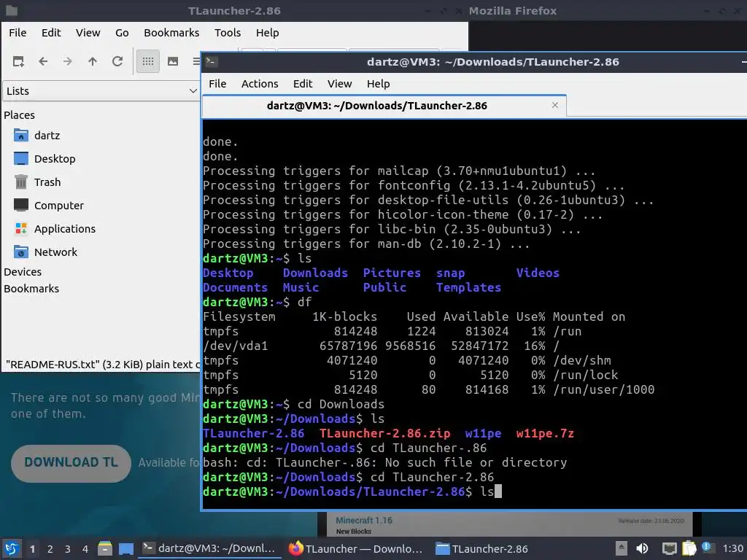
Task: Open the volume control tray icon
Action: pyautogui.click(x=642, y=548)
